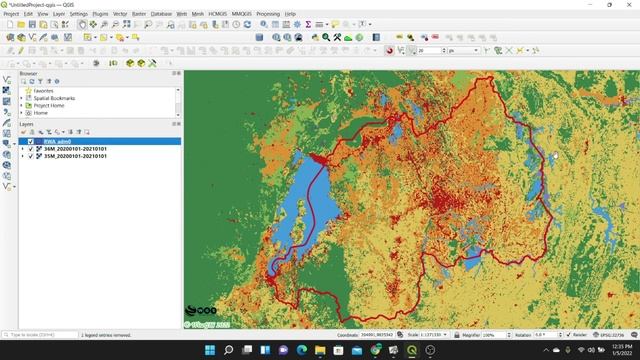Click the Refresh map icon
Image resolution: width=640 pixels, height=360 pixels.
coord(247,24)
